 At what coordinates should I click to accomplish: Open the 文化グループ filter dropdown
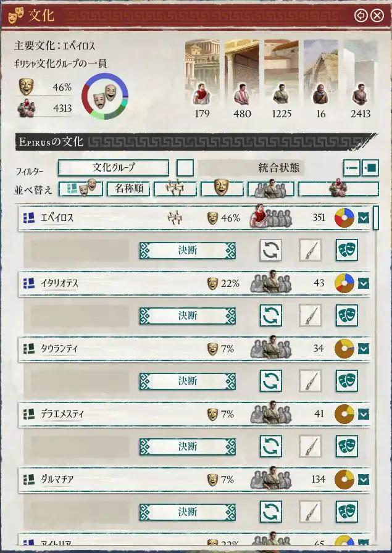click(113, 167)
